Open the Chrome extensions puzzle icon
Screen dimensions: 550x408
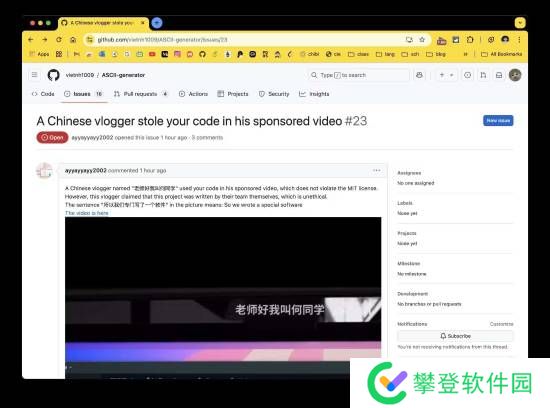pyautogui.click(x=470, y=40)
